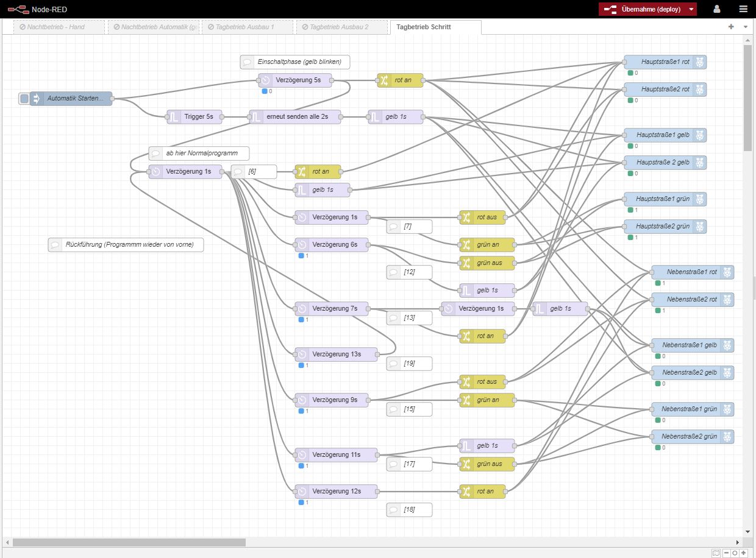Click the zoom in plus icon
Screen dimensions: 756x558
(x=744, y=553)
